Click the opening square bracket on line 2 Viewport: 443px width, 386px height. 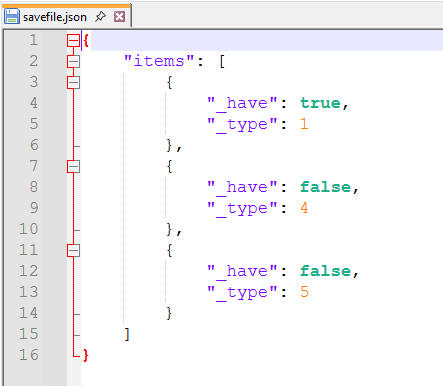coord(222,61)
